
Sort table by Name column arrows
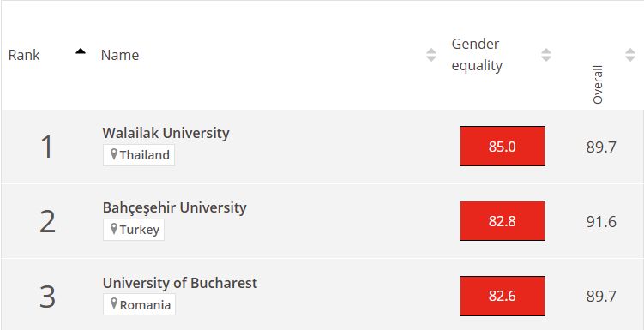[430, 55]
